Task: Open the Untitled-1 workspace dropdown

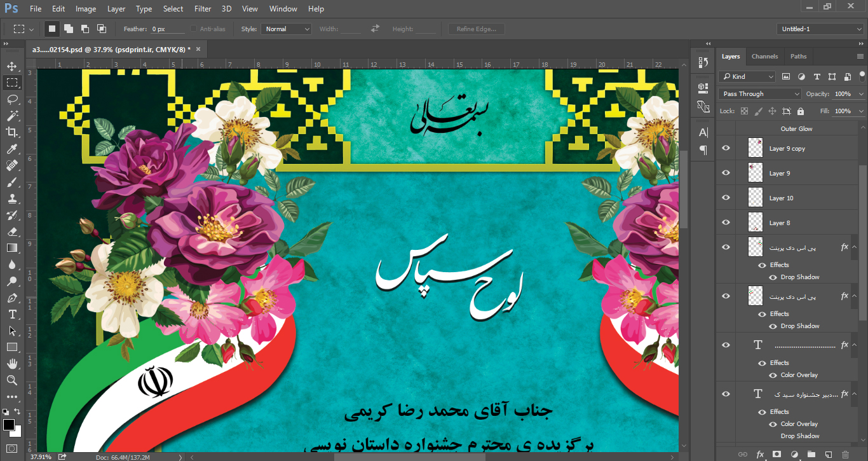Action: tap(820, 29)
